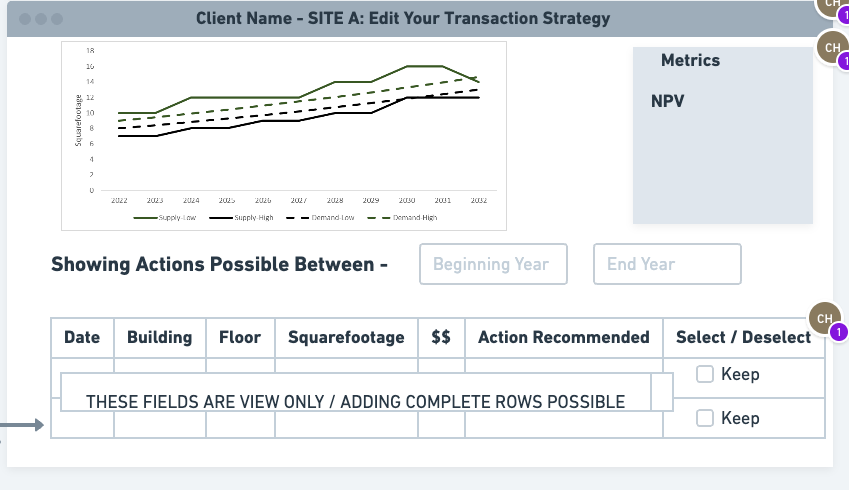849x490 pixels.
Task: Click the NPV metric label
Action: click(x=668, y=101)
